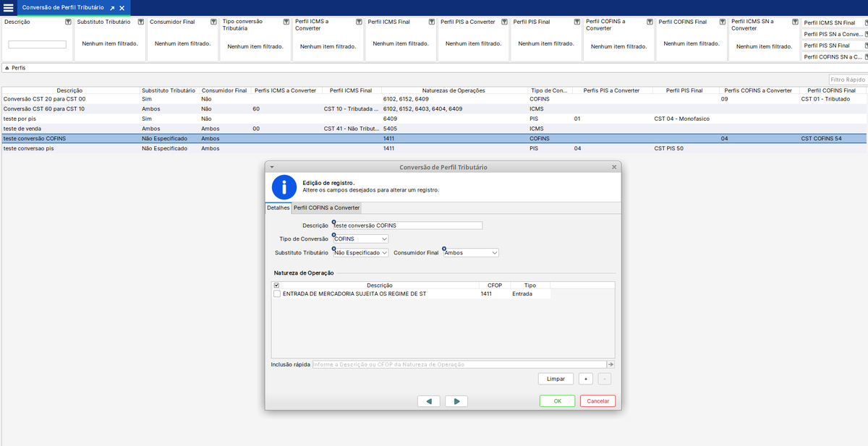Click filter icon on Perfil PIS Final
The height and width of the screenshot is (446, 868).
click(576, 22)
